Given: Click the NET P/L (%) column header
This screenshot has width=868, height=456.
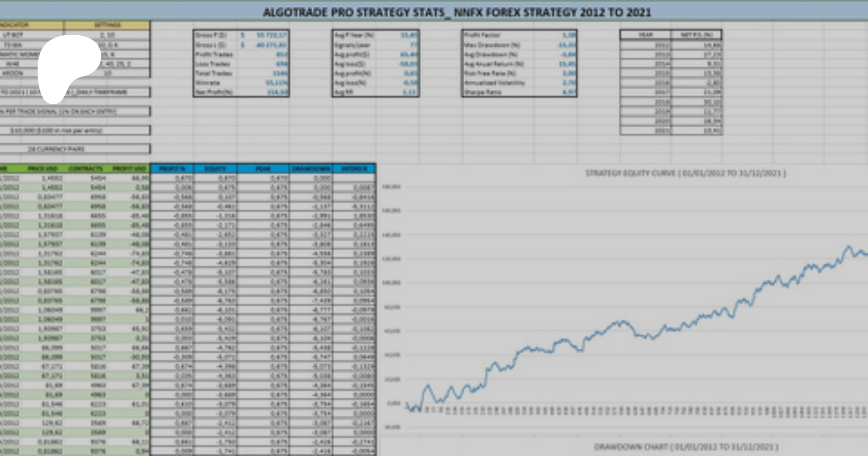Looking at the screenshot, I should point(696,35).
